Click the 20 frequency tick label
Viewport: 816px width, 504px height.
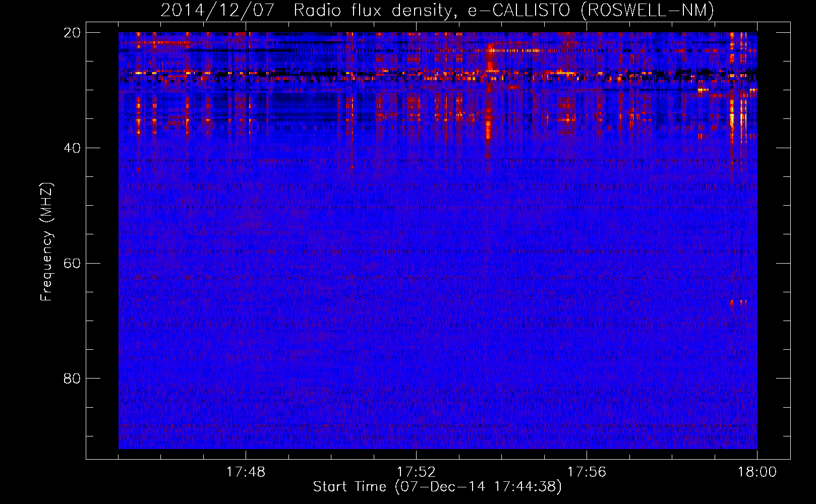point(72,33)
